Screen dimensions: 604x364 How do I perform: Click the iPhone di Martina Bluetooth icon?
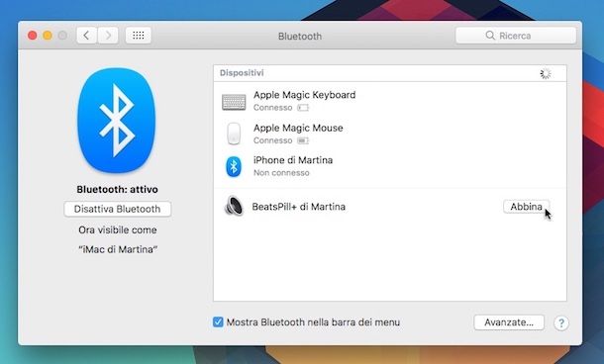[x=234, y=166]
